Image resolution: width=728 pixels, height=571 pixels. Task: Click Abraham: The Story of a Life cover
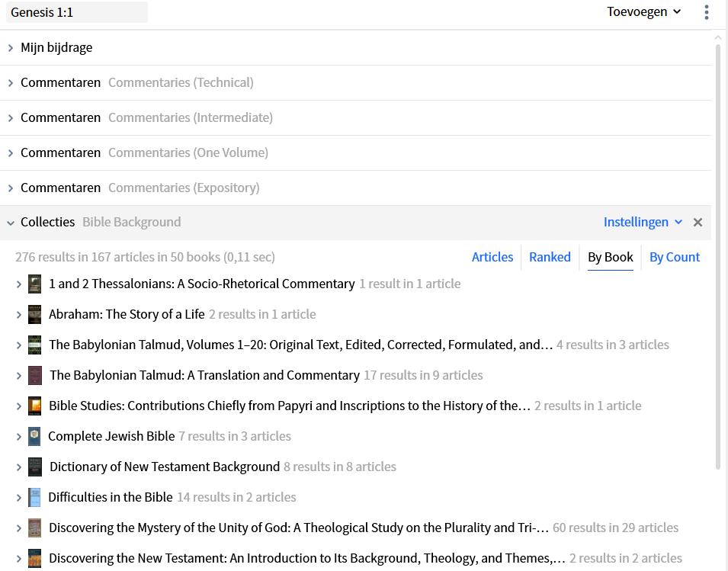pyautogui.click(x=35, y=315)
